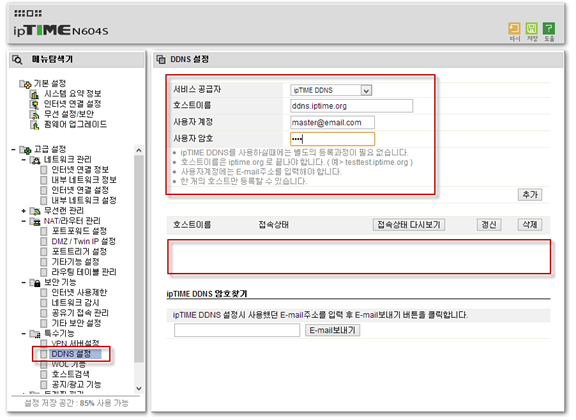The width and height of the screenshot is (576, 420).
Task: Click the 호스트이름 field with ddns.iptime.org
Action: (352, 106)
